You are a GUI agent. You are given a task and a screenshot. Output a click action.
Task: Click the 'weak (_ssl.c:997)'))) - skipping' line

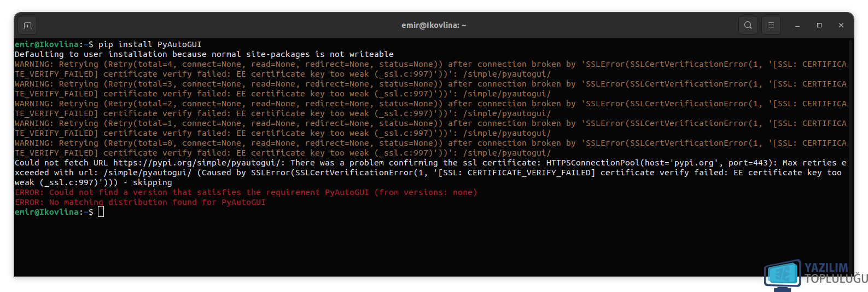pos(94,182)
